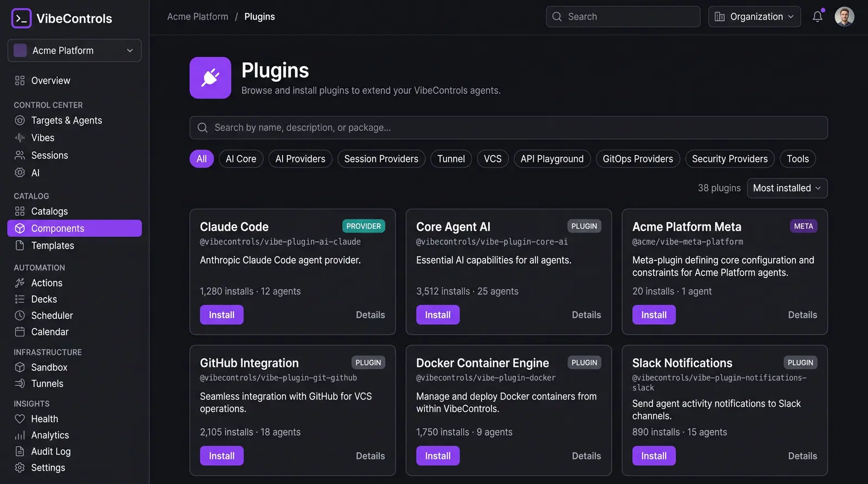View Details for GitHub Integration
868x484 pixels.
tap(371, 456)
